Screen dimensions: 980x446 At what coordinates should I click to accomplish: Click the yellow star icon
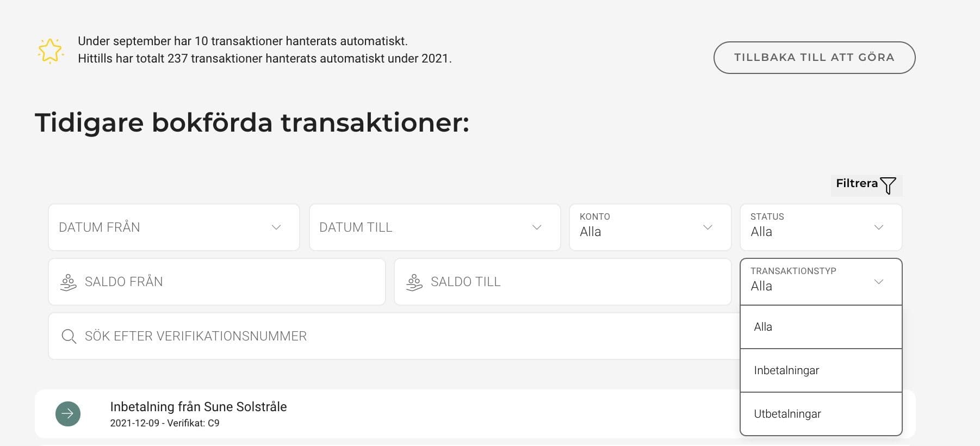click(50, 51)
